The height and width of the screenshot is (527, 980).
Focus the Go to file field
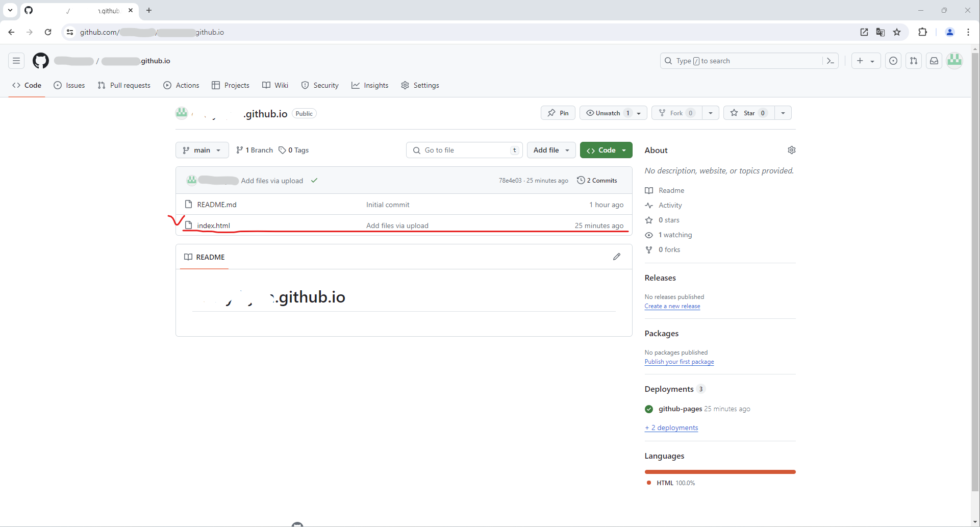(x=464, y=150)
